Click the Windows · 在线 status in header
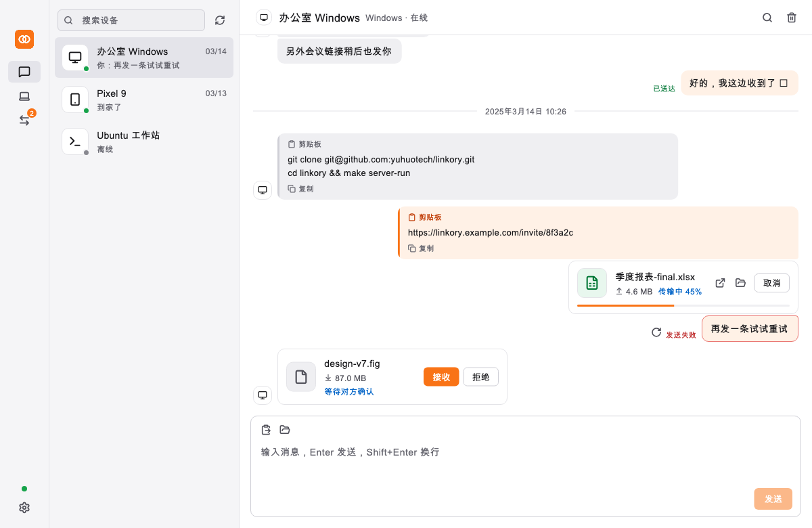Screen dimensions: 812x528 [x=397, y=18]
